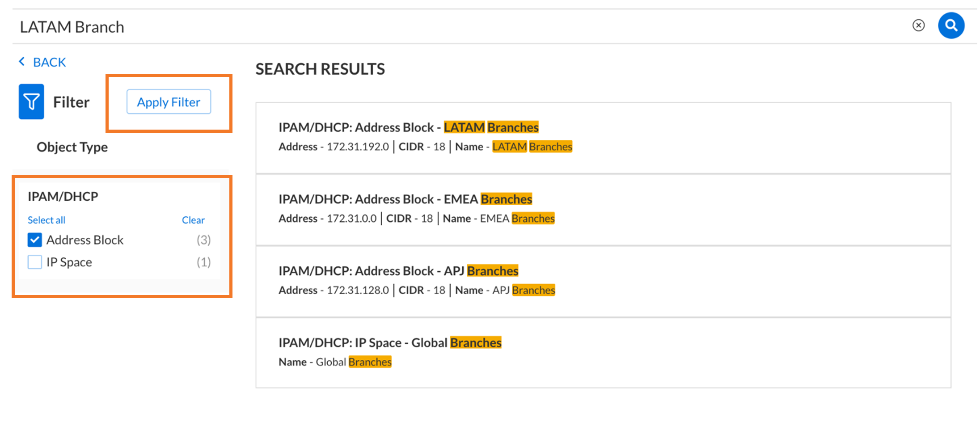
Task: Check the IP Space checkbox
Action: point(35,262)
